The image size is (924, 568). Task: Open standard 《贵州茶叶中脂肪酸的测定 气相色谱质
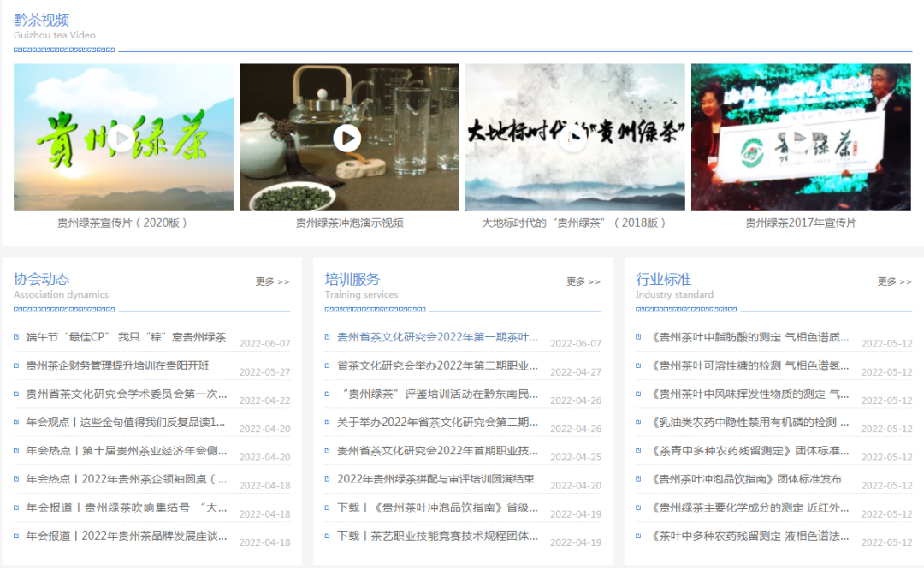point(749,337)
